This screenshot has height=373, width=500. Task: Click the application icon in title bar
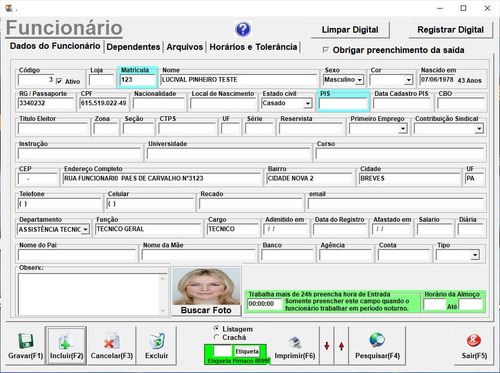pos(9,8)
